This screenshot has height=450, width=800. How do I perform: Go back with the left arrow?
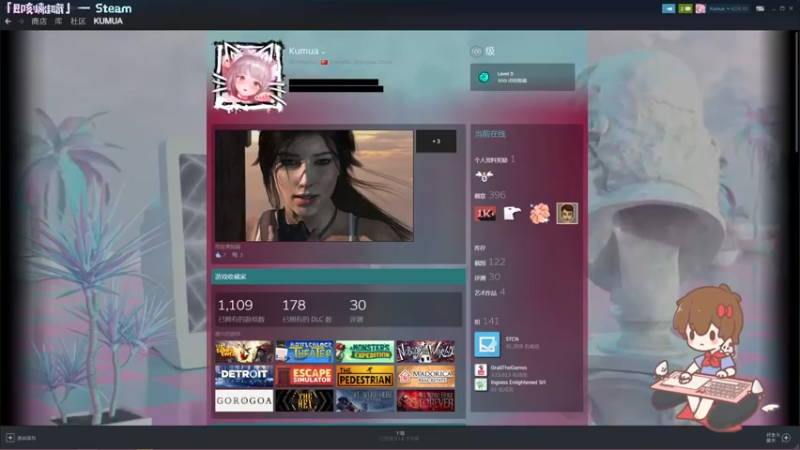[x=8, y=21]
